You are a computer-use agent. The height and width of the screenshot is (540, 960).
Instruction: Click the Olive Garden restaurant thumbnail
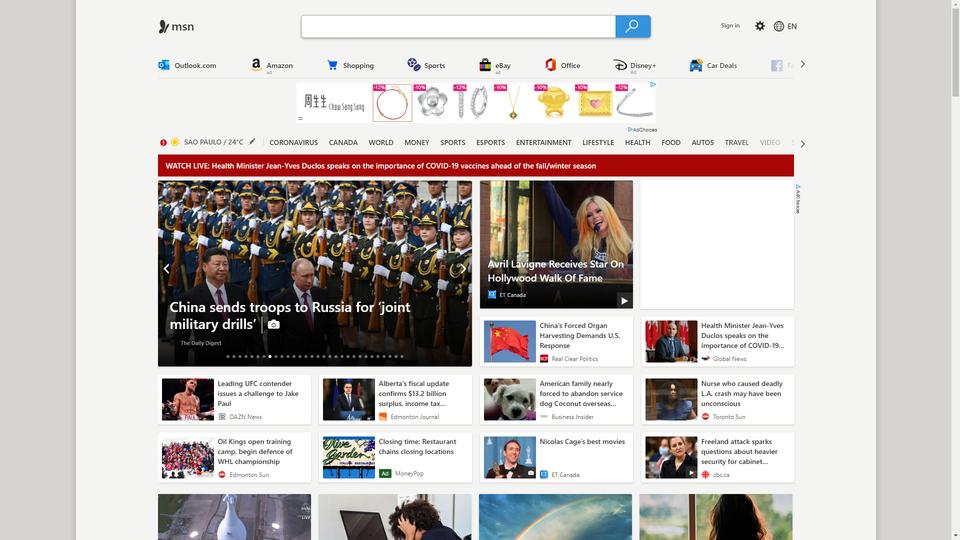pyautogui.click(x=348, y=457)
